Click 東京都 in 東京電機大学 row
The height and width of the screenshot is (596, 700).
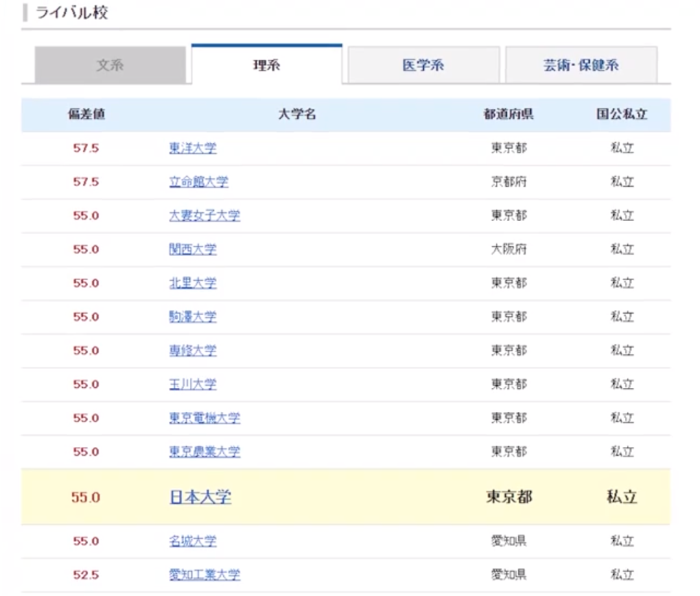(509, 418)
